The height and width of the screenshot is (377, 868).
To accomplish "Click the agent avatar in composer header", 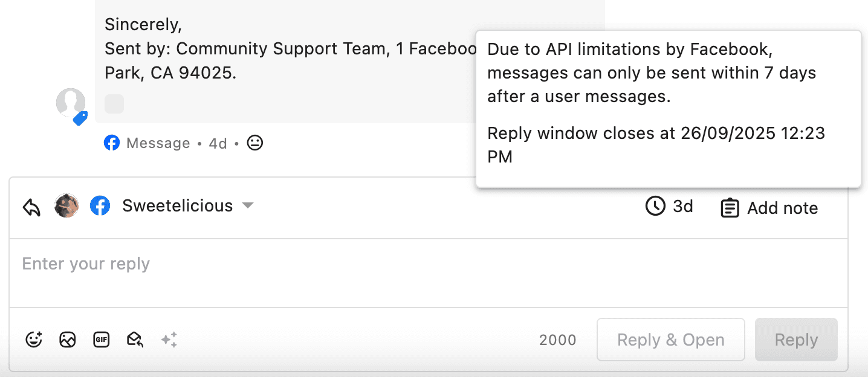I will click(66, 206).
